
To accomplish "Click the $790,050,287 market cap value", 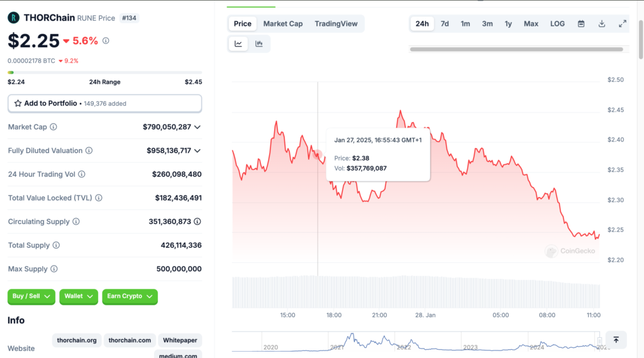I will [x=167, y=127].
